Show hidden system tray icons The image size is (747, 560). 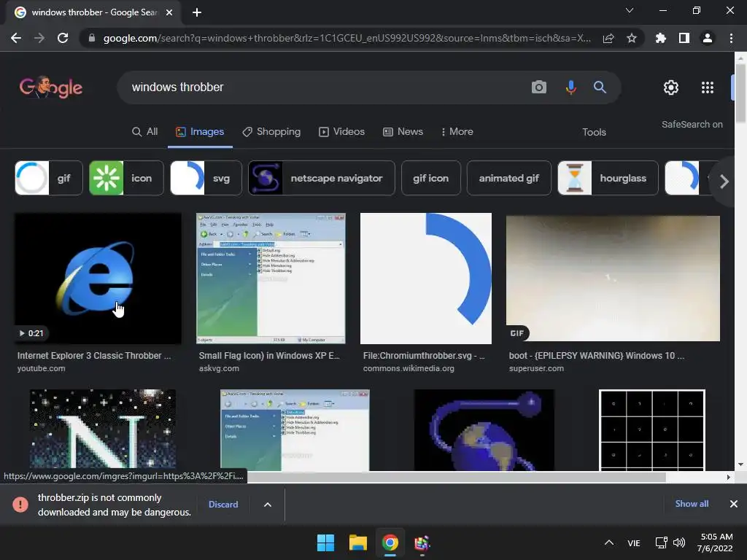tap(609, 542)
